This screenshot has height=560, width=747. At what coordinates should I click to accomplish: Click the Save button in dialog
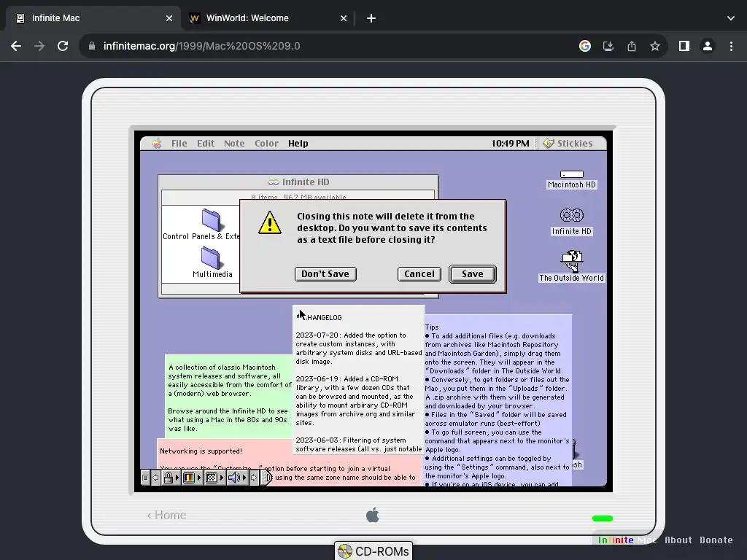tap(473, 274)
